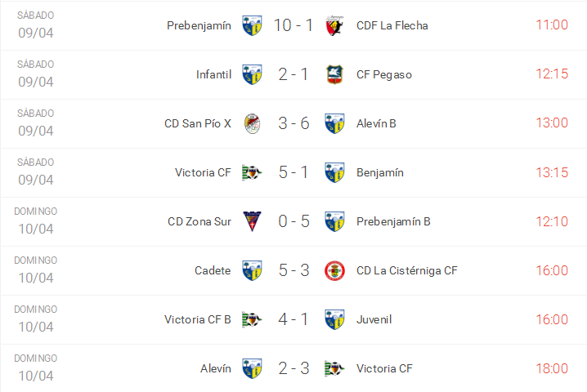587x392 pixels.
Task: Click the CD Zona Sur crest
Action: 253,221
